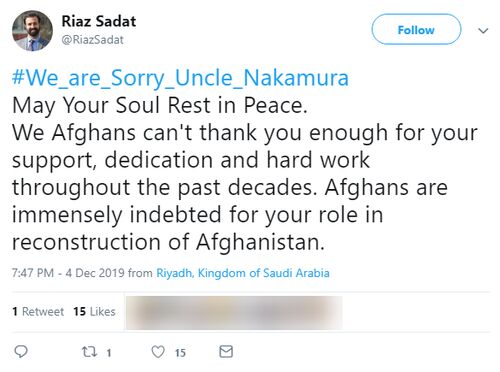Expand the tweet options chevron
This screenshot has height=372, width=500.
click(x=483, y=31)
